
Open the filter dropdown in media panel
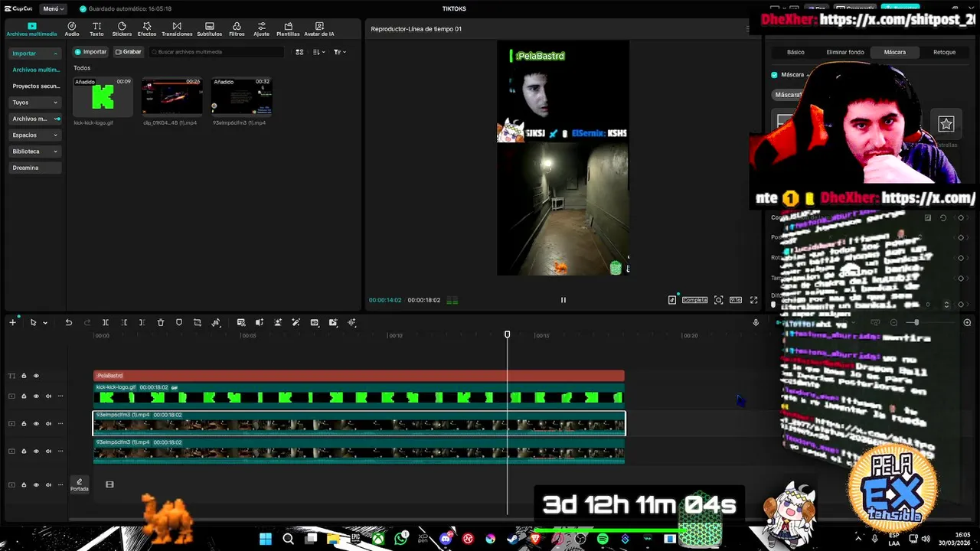(x=340, y=52)
